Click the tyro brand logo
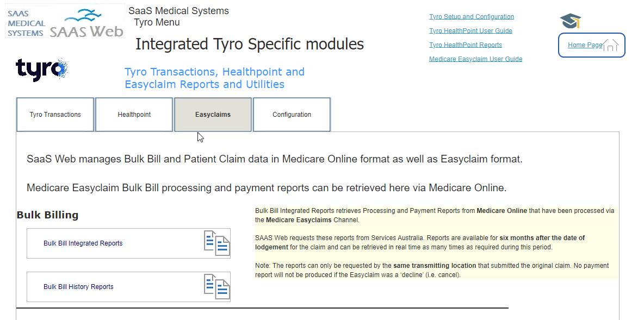Viewport: 644px width, 320px height. click(x=41, y=69)
